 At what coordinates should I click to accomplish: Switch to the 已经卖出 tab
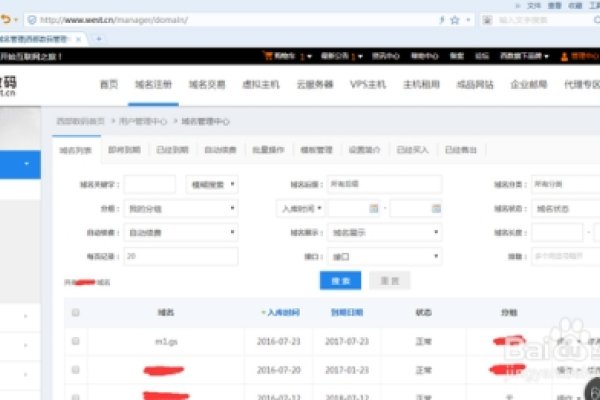(x=461, y=150)
